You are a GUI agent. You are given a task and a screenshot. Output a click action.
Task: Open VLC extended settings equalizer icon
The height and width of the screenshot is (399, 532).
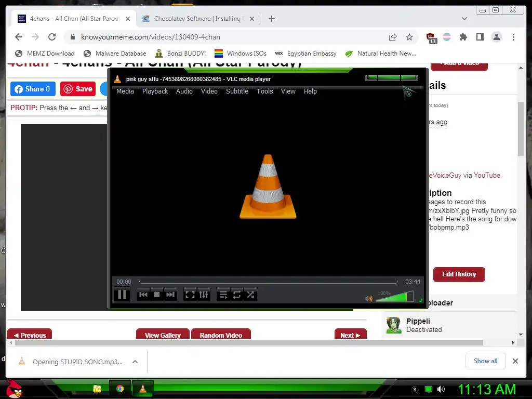click(204, 295)
